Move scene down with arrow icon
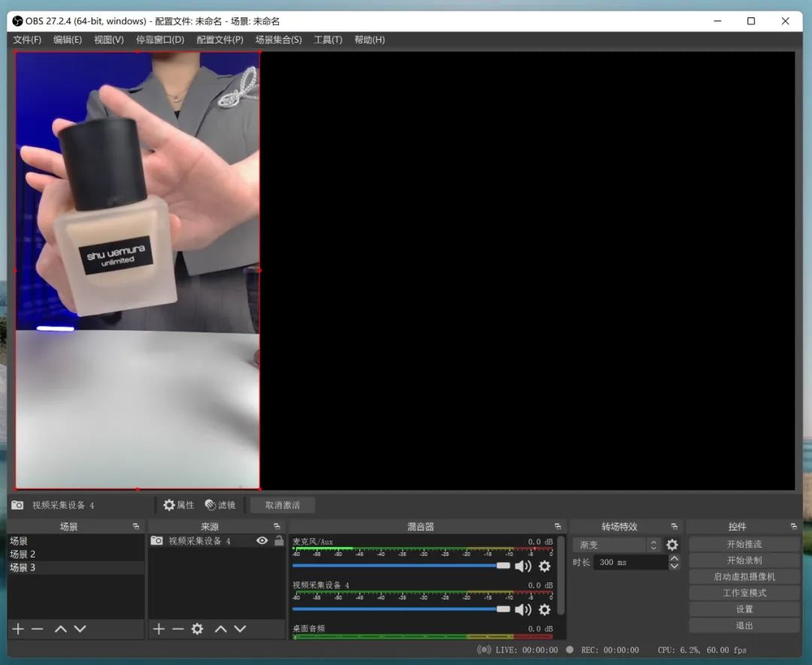Image resolution: width=812 pixels, height=665 pixels. (80, 629)
